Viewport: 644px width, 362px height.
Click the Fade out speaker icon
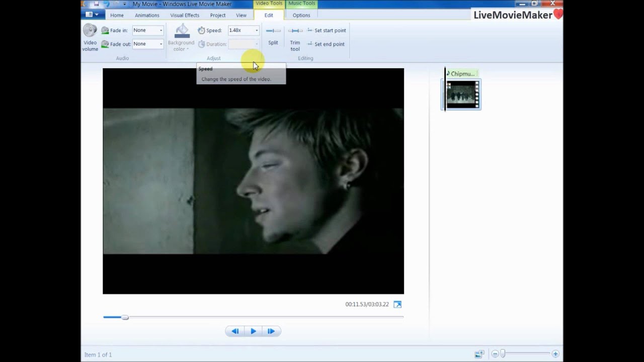click(105, 44)
